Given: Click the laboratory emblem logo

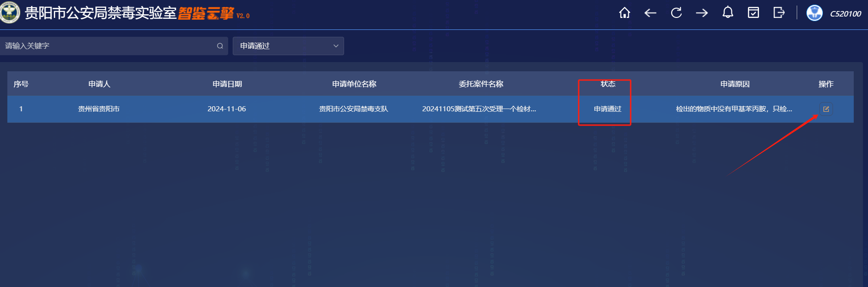Looking at the screenshot, I should 10,12.
